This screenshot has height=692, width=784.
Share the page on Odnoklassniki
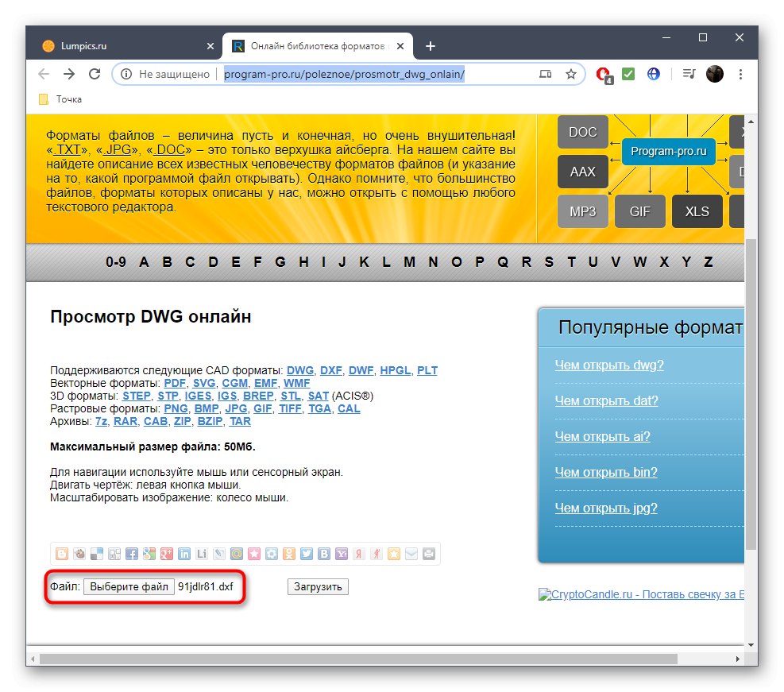[289, 554]
